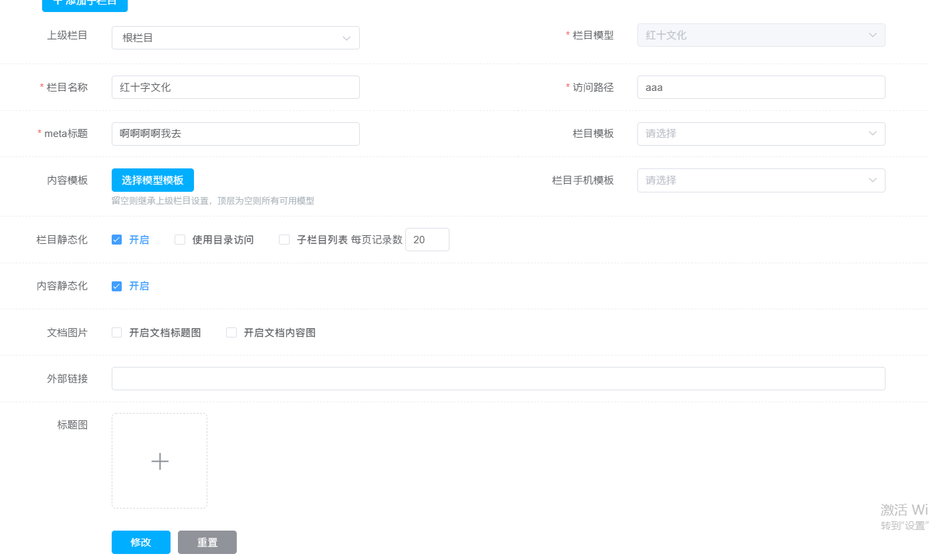Open the 栏目模型 dropdown showing 红十文化

[x=761, y=35]
